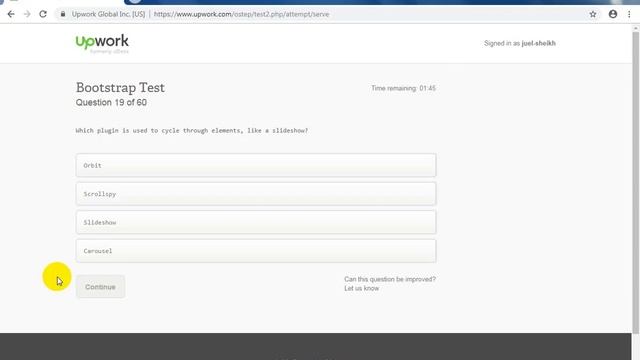Reload the page with the refresh icon

tap(43, 14)
